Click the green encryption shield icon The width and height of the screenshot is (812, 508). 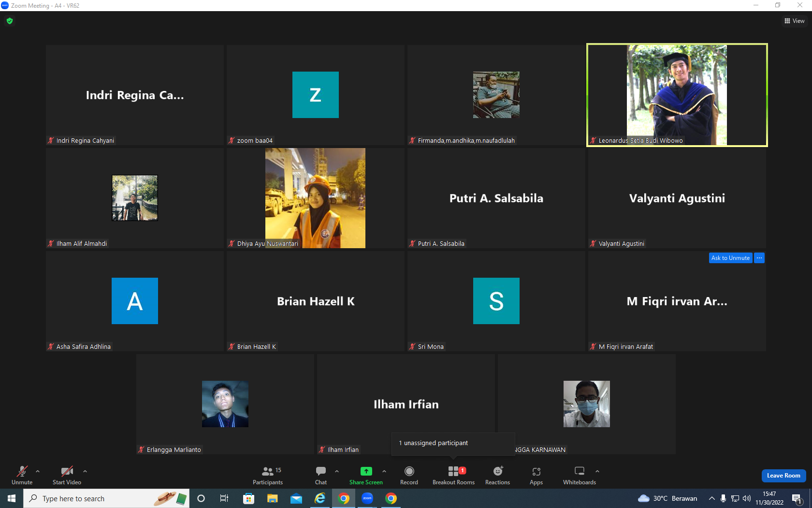pos(10,21)
